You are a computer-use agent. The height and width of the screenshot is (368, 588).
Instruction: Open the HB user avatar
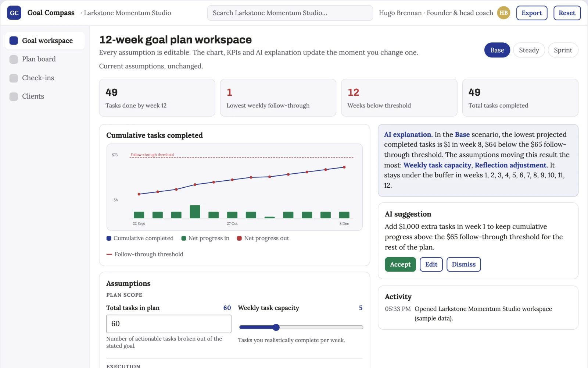click(503, 13)
